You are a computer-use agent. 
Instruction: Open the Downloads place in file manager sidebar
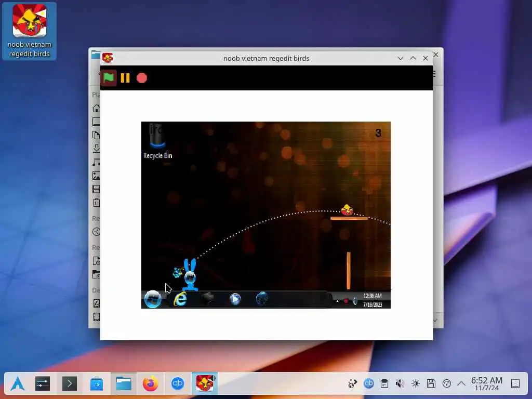(96, 148)
